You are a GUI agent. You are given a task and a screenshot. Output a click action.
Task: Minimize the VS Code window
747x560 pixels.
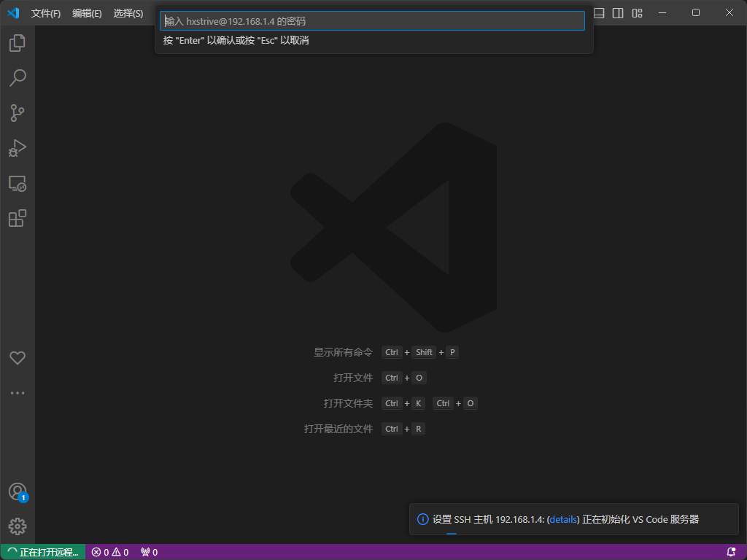[662, 13]
